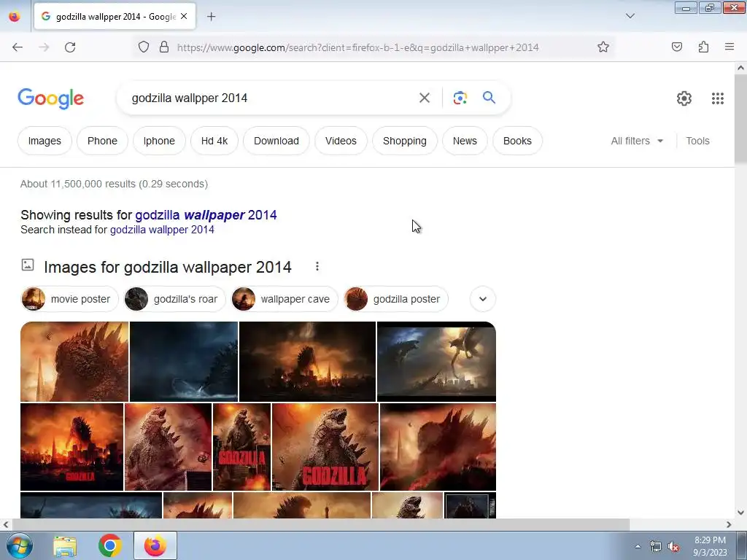Search instead for godzilla wallpper 2014

pyautogui.click(x=162, y=230)
